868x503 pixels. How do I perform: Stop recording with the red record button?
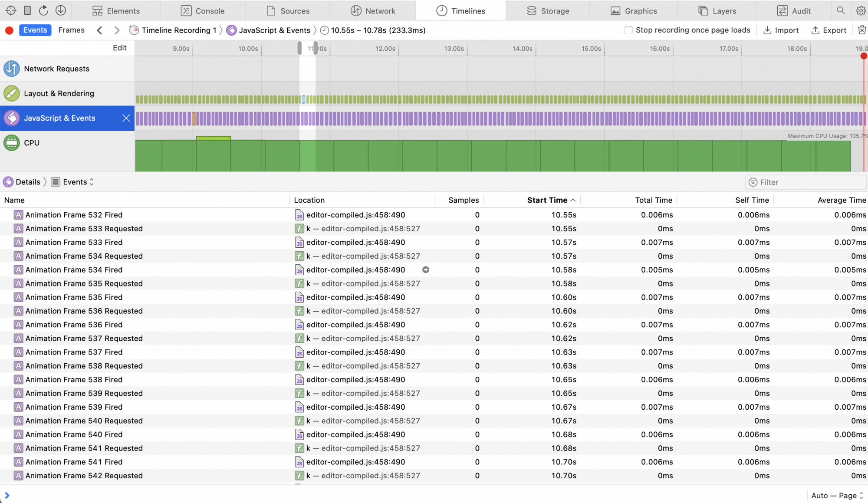coord(9,30)
